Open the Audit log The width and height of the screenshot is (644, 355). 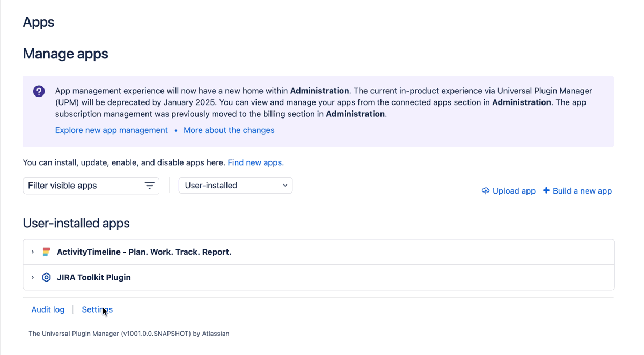pos(48,309)
